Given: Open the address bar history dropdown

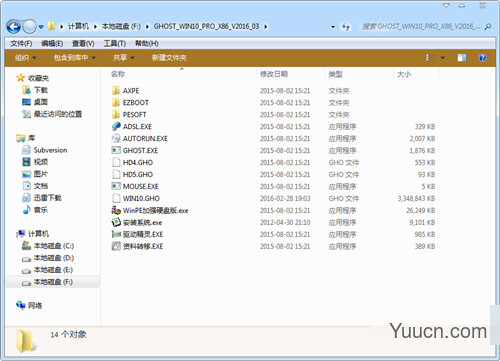Looking at the screenshot, I should point(333,27).
